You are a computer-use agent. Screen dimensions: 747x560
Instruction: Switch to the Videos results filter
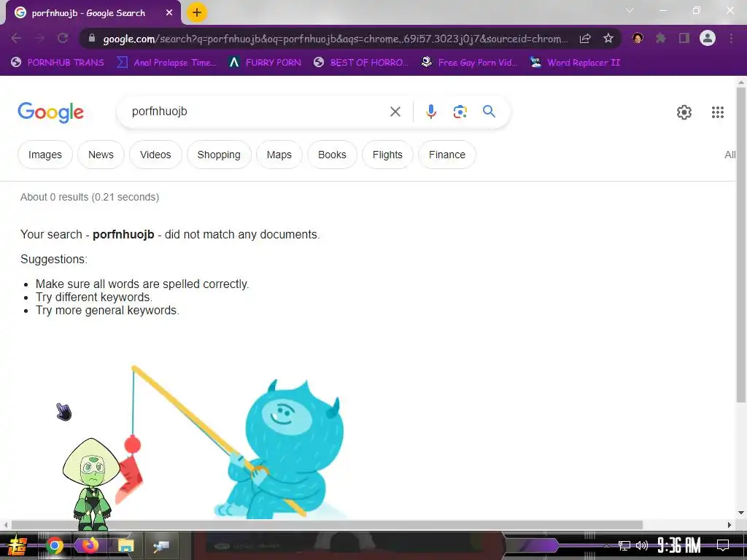[x=155, y=155]
